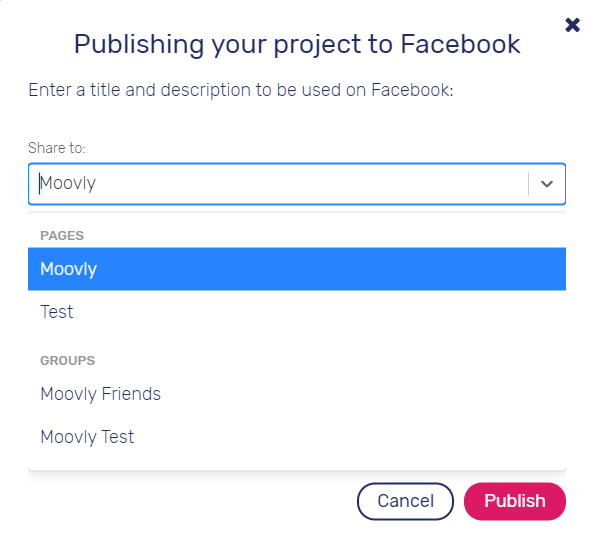The width and height of the screenshot is (593, 547).
Task: Pick the Moovly Test group
Action: pyautogui.click(x=297, y=437)
